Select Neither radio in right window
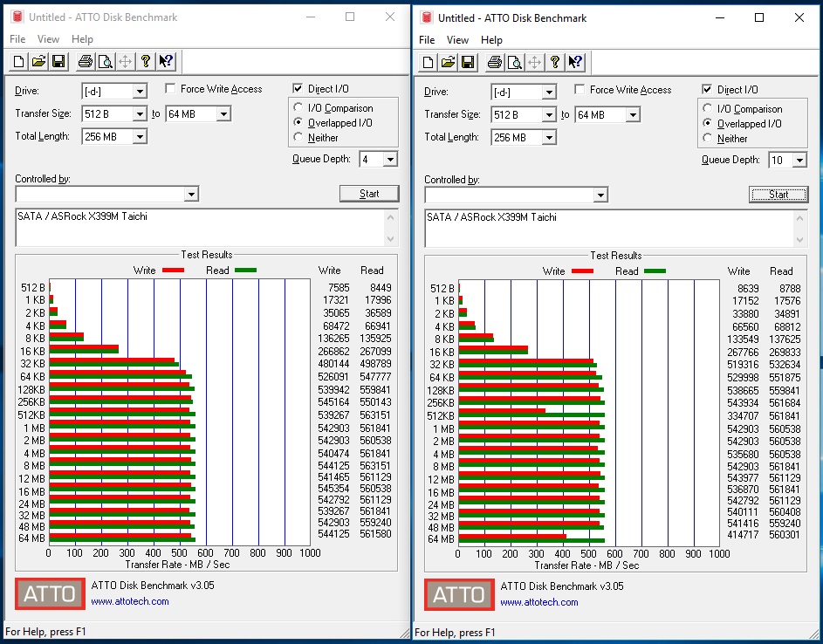This screenshot has height=644, width=823. tap(708, 139)
